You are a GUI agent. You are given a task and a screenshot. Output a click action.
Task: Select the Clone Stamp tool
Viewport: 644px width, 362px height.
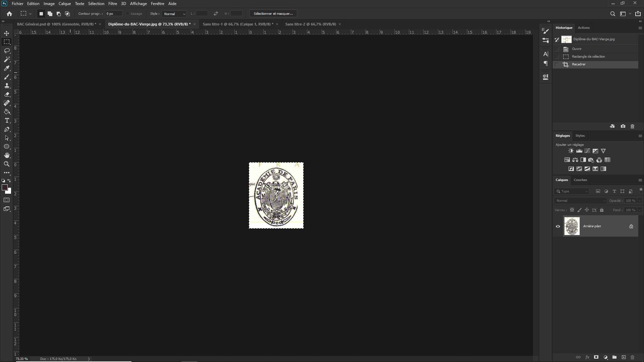click(x=7, y=85)
